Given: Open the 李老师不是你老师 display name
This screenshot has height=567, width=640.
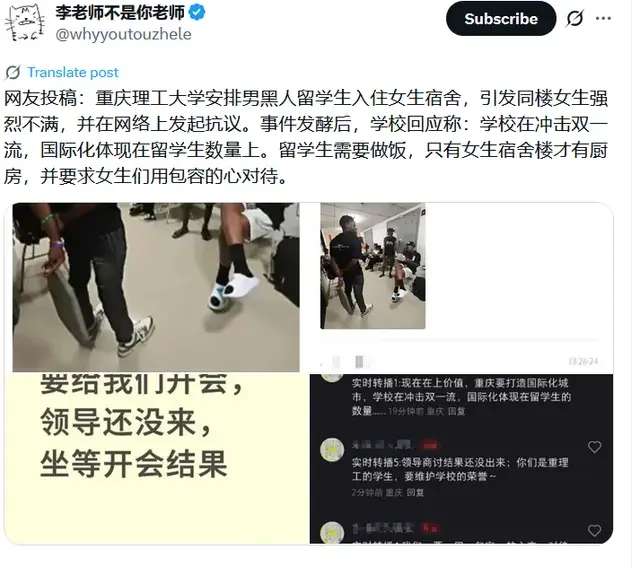Looking at the screenshot, I should tap(120, 13).
